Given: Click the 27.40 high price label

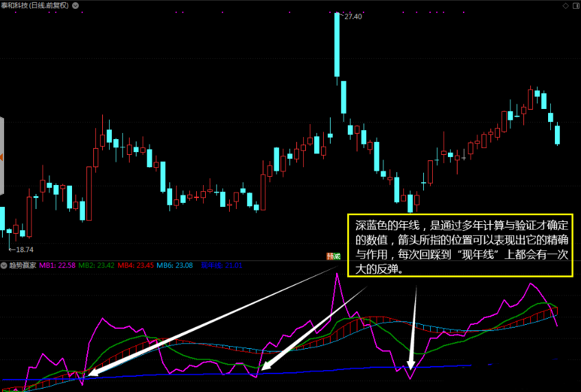Looking at the screenshot, I should 353,16.
